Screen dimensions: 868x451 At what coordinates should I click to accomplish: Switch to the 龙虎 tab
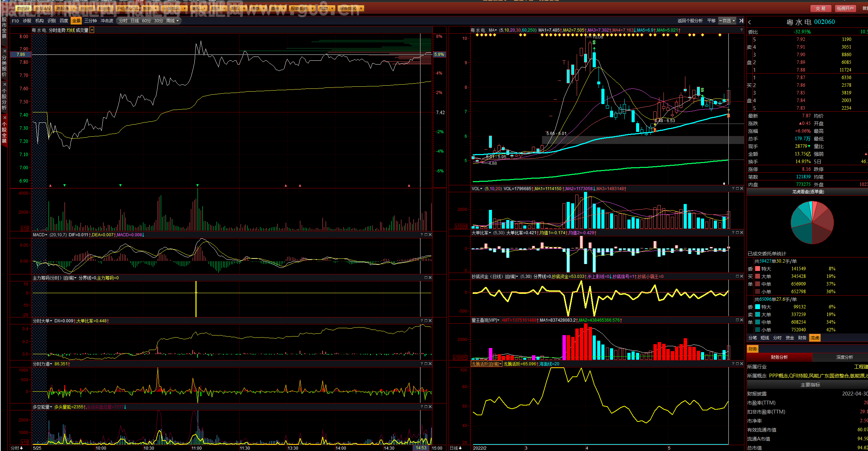click(x=815, y=338)
